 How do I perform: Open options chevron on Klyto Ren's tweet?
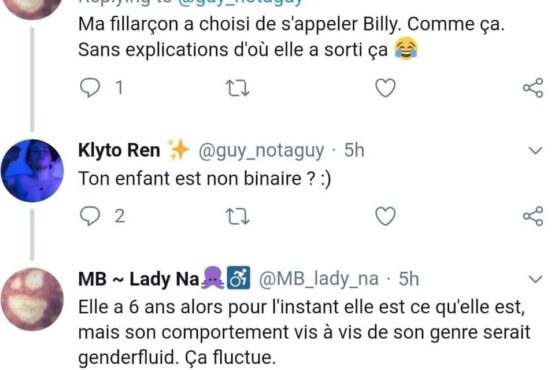pyautogui.click(x=535, y=151)
